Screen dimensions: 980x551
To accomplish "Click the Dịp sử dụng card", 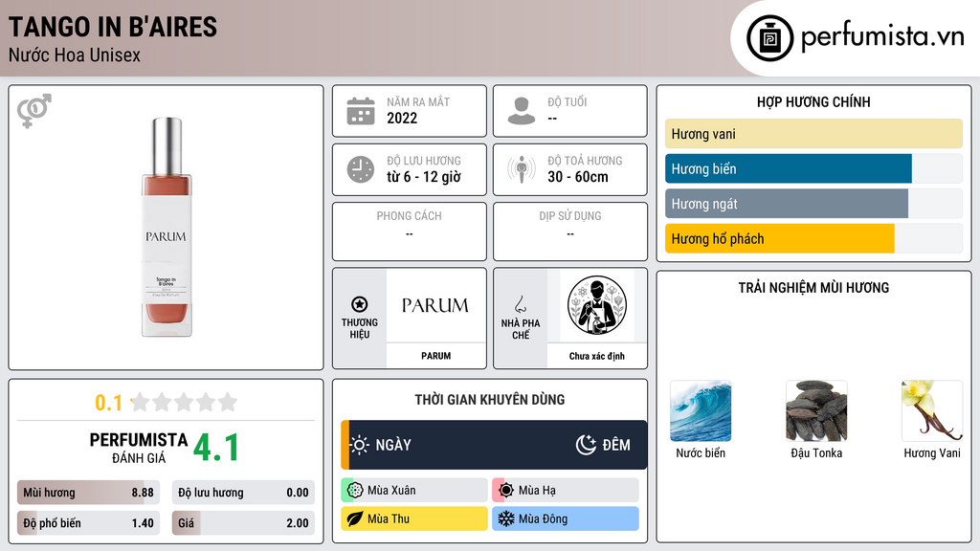I will pos(570,231).
